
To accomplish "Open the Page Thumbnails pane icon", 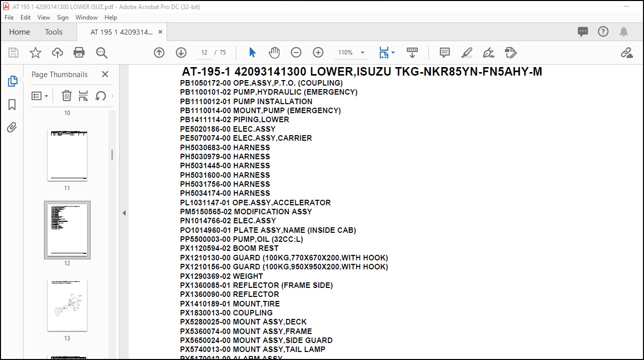I will point(13,82).
